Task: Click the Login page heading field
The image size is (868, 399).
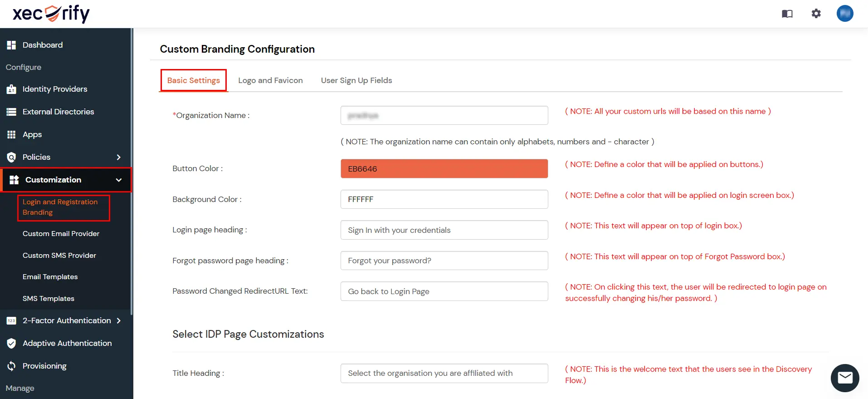Action: tap(444, 230)
